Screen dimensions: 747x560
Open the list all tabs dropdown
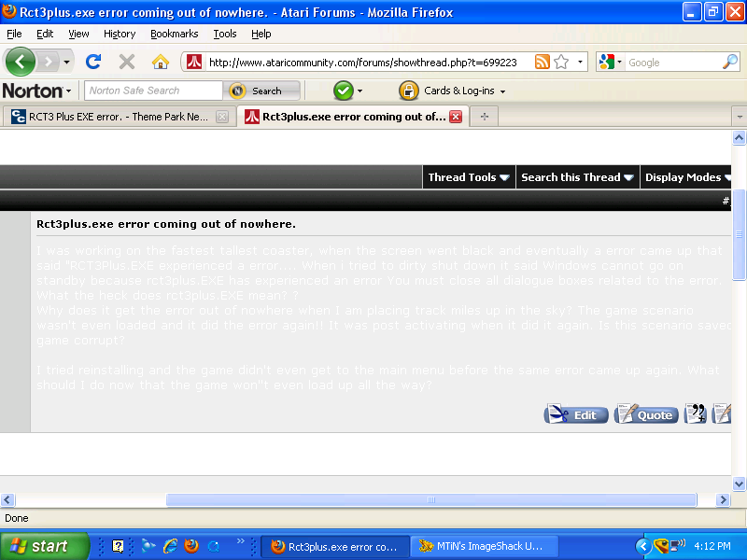tap(739, 117)
